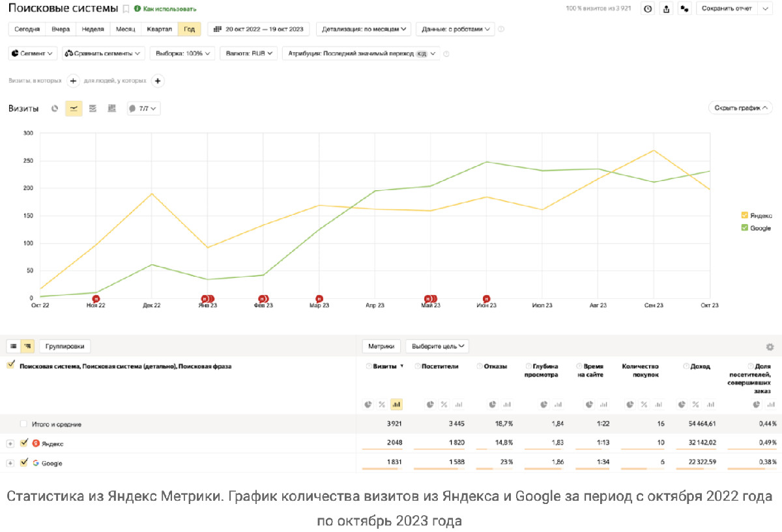This screenshot has height=532, width=782.
Task: Expand the Яндекс row
Action: click(10, 443)
